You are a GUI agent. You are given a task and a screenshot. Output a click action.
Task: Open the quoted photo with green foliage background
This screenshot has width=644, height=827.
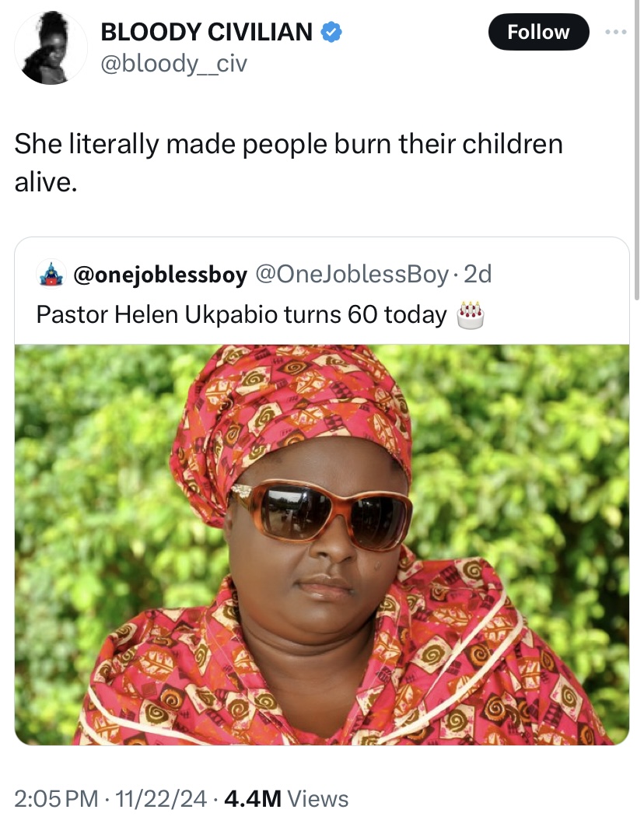[x=322, y=545]
